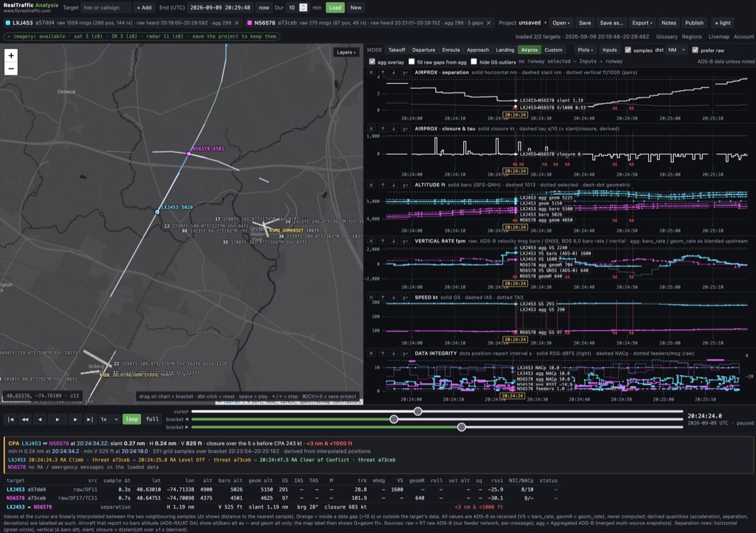Remove the N56578 target chip
The width and height of the screenshot is (756, 533).
pyautogui.click(x=490, y=23)
